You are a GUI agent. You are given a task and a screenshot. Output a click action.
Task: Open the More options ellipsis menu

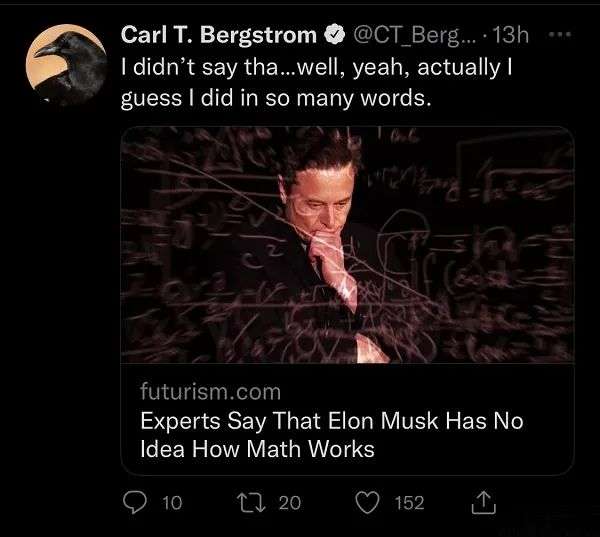(561, 34)
